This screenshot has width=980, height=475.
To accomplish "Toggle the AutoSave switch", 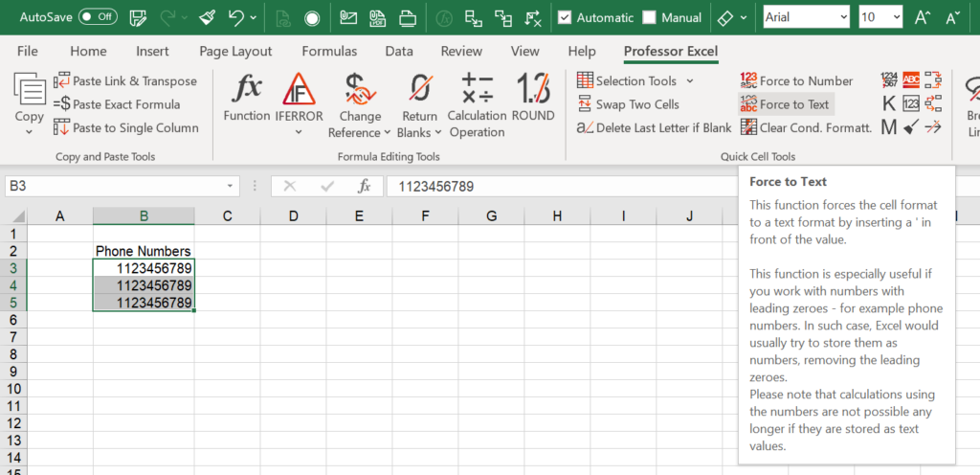I will point(98,17).
